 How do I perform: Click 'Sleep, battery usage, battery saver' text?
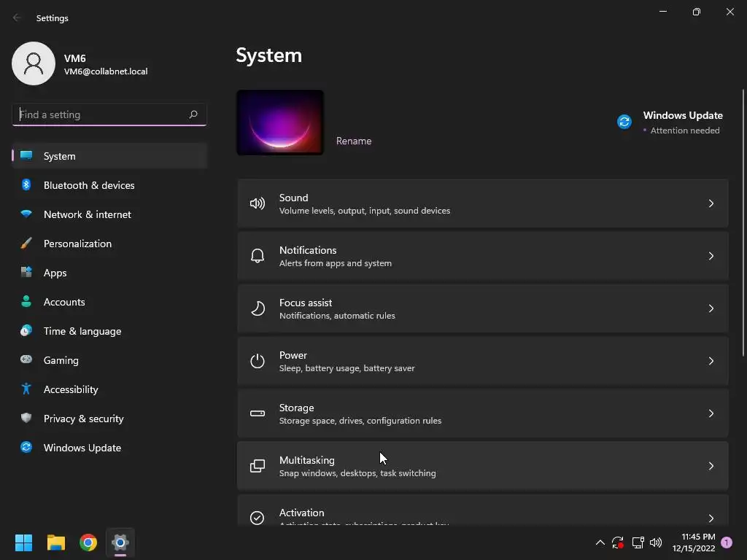(347, 368)
